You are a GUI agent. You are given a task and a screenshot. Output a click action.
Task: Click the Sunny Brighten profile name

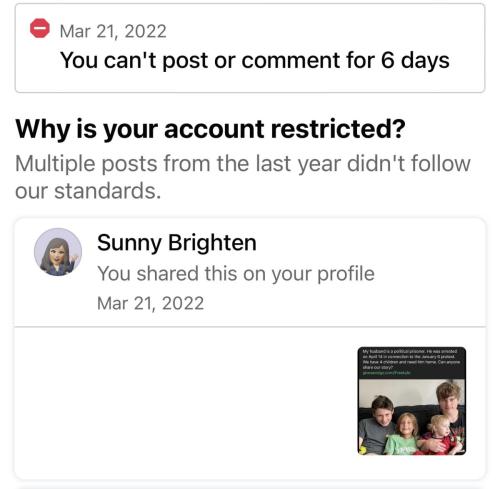(x=177, y=242)
